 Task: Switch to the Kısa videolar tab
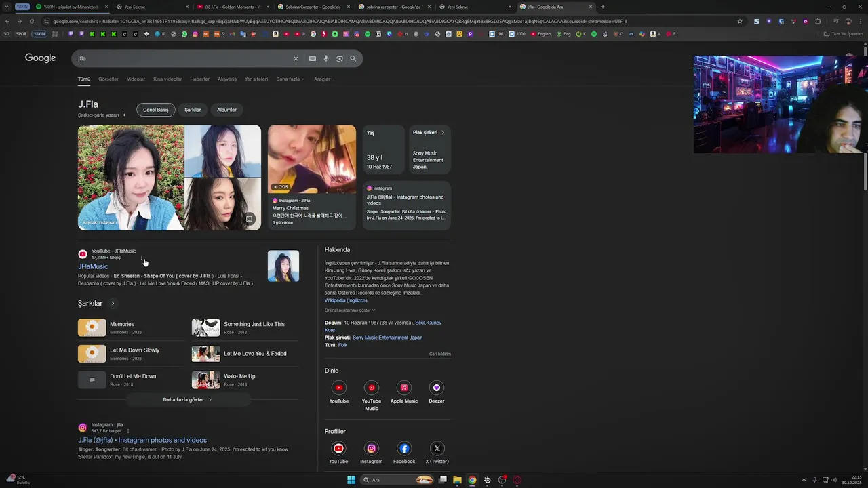tap(167, 79)
